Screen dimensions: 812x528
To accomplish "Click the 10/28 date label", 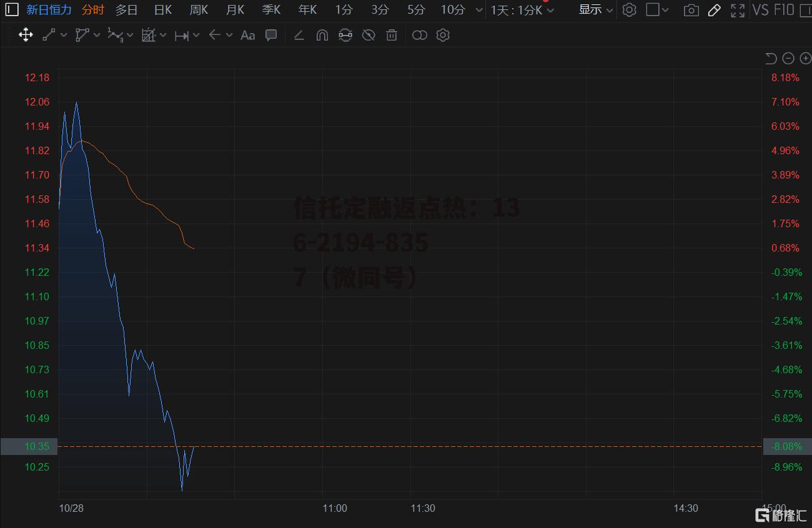I will [x=71, y=508].
